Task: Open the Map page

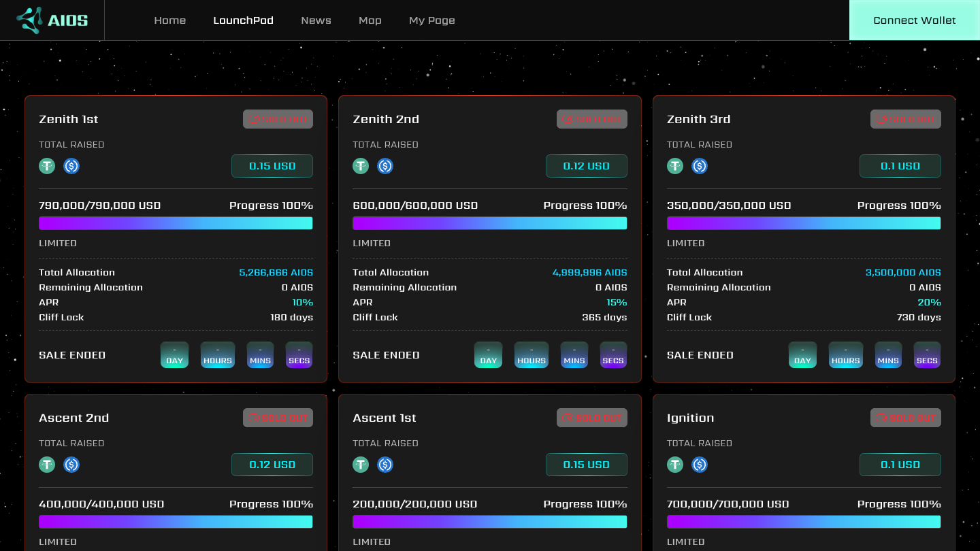Action: pyautogui.click(x=370, y=20)
